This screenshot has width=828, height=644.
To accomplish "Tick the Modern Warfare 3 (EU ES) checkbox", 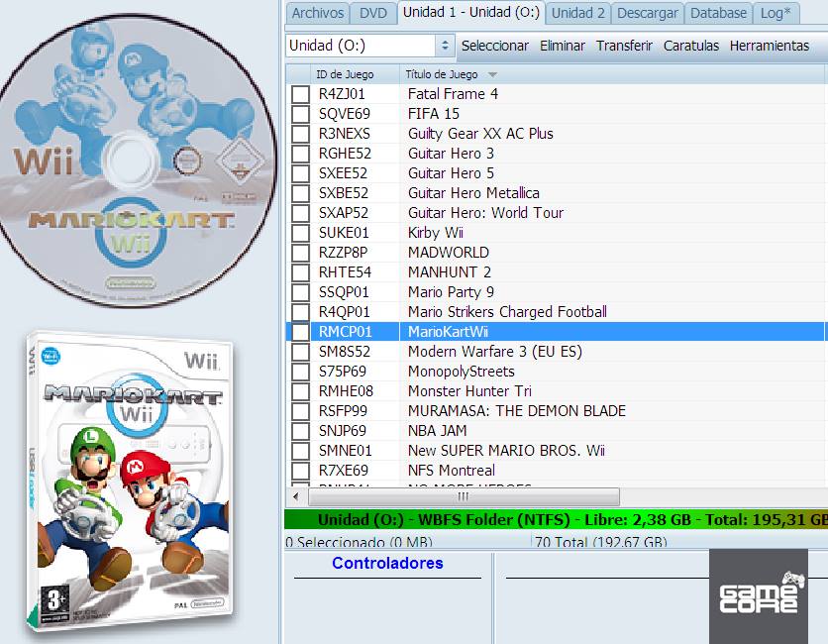I will pyautogui.click(x=300, y=352).
